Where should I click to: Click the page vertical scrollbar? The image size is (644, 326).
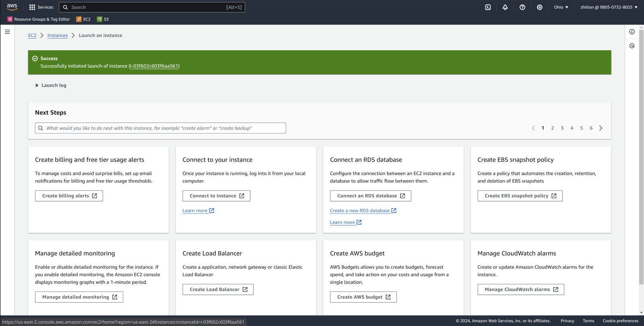641,157
